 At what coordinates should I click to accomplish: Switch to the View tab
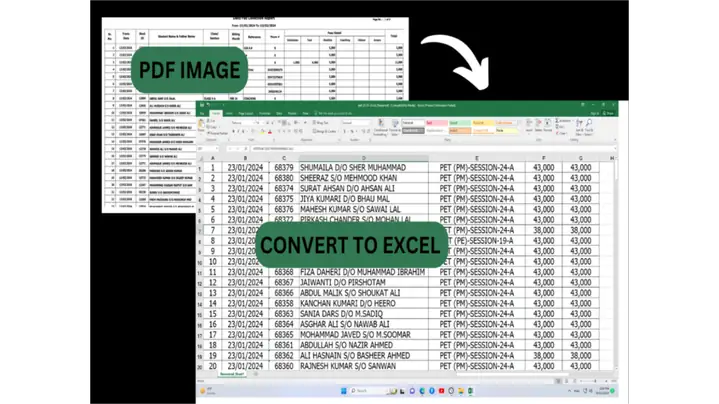pyautogui.click(x=305, y=113)
